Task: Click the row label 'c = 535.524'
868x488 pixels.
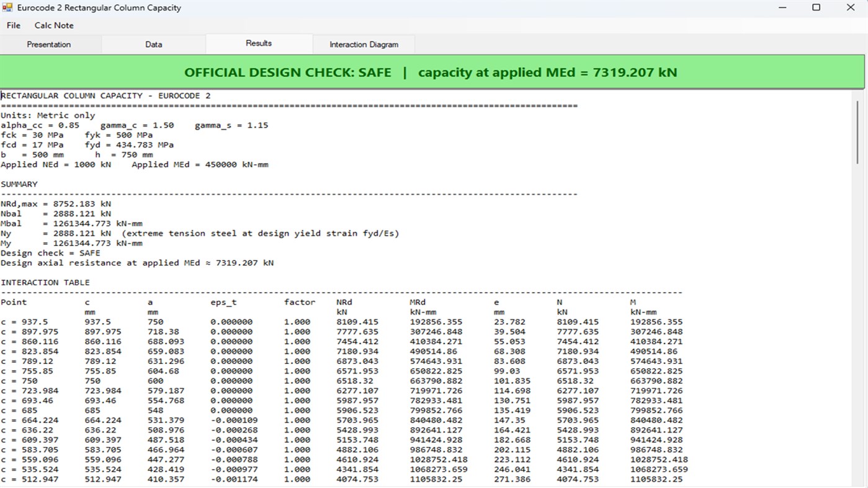Action: (x=30, y=470)
